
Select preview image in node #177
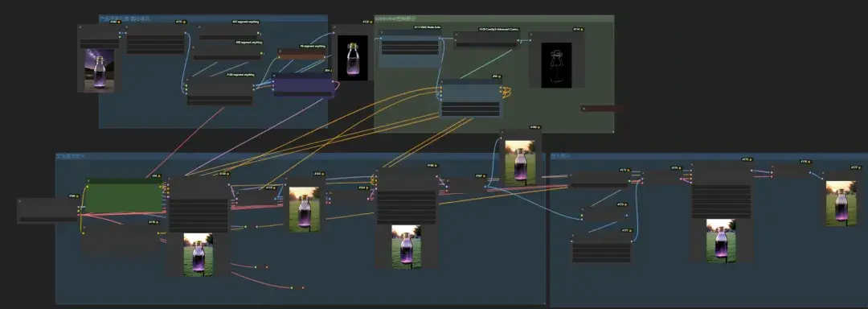tap(841, 204)
